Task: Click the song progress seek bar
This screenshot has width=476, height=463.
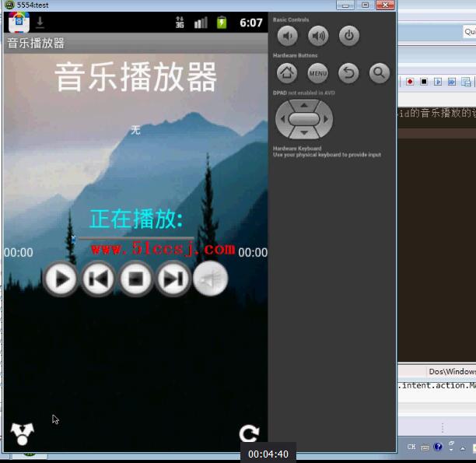Action: coord(136,238)
